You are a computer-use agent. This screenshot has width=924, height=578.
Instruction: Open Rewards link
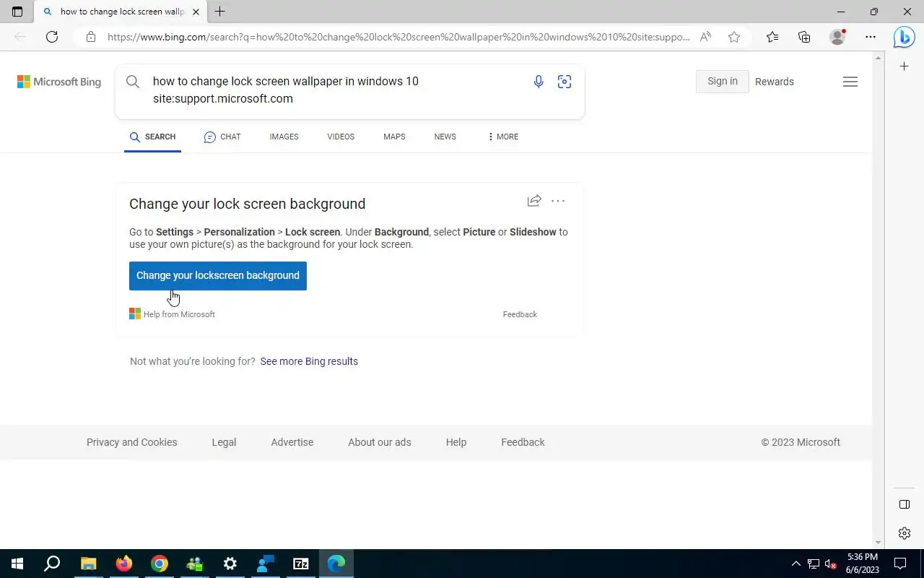[775, 82]
